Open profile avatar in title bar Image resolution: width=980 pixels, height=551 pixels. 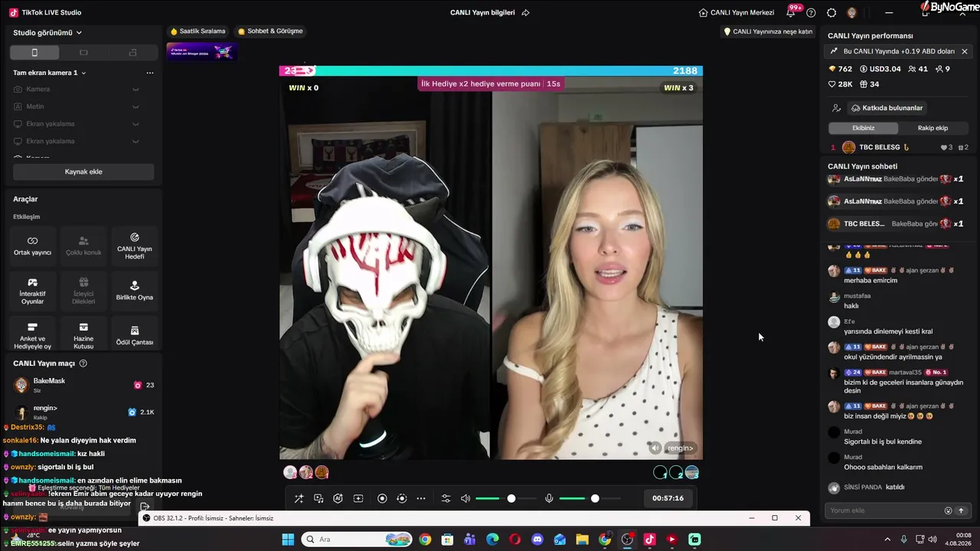pyautogui.click(x=852, y=12)
